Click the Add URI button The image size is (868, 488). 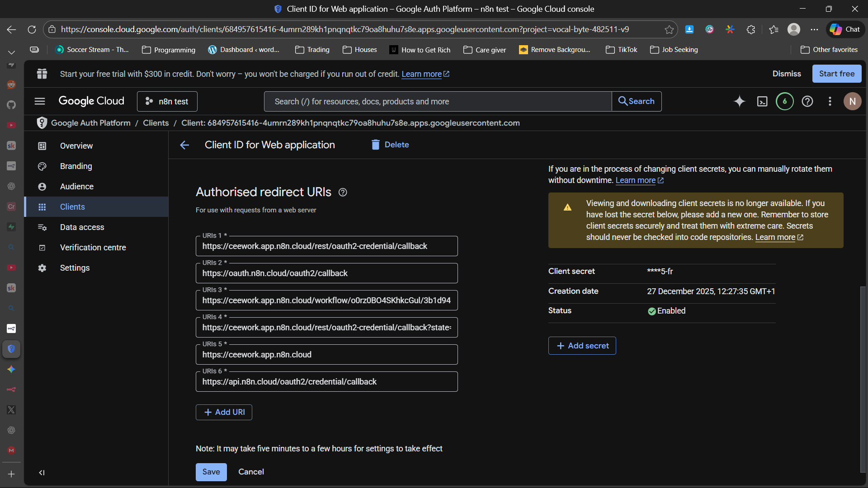point(224,412)
